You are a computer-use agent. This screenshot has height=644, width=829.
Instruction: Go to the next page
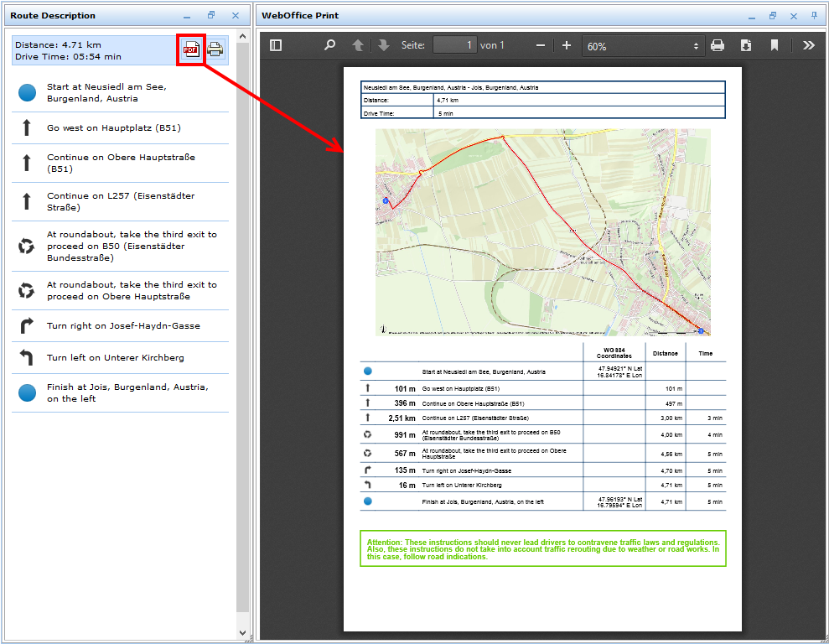tap(383, 45)
